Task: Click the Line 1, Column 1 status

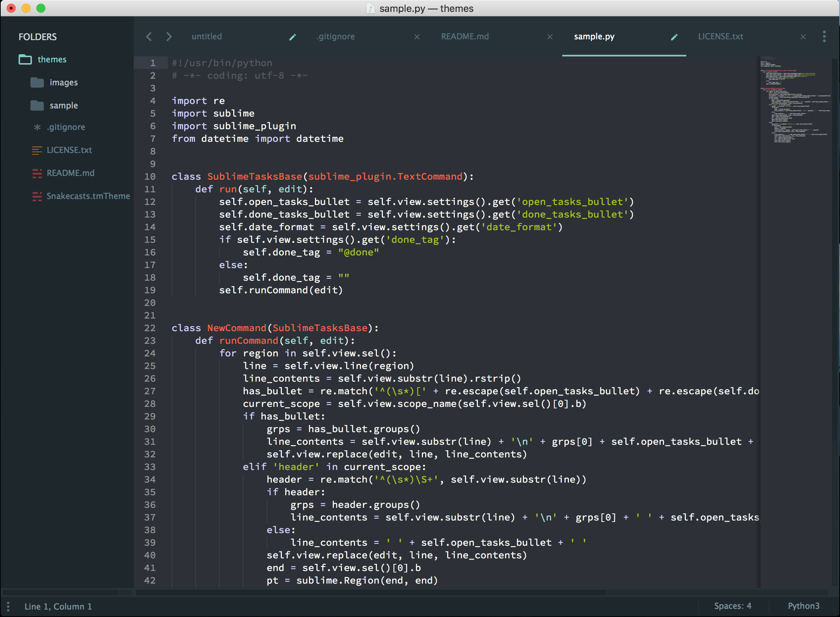Action: pos(58,606)
